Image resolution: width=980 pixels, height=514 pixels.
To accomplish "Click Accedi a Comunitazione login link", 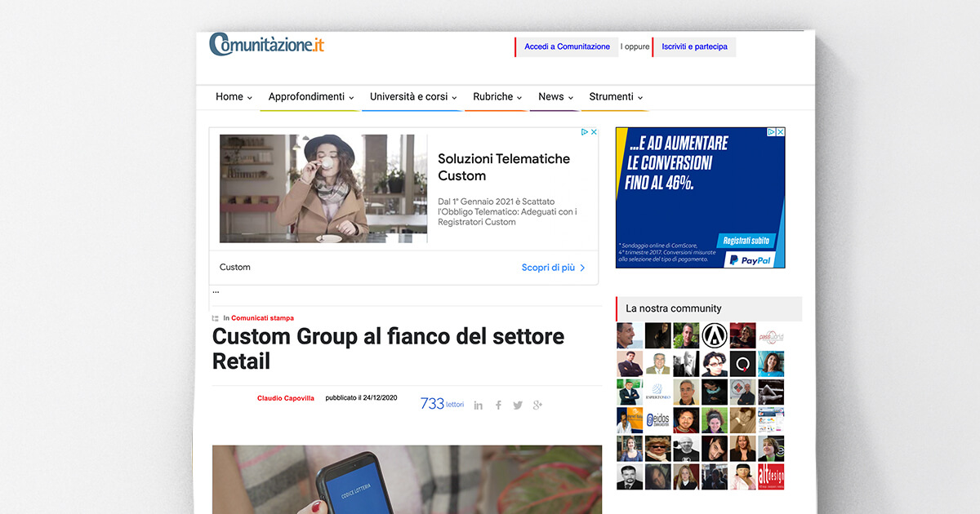I will coord(567,47).
